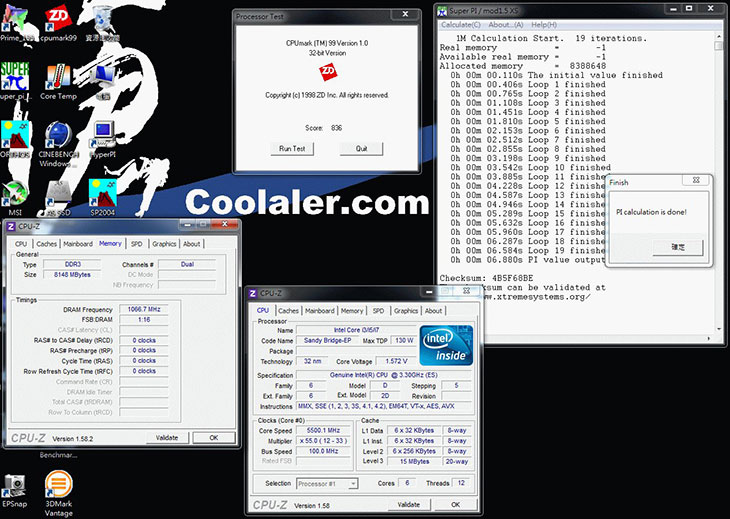
Task: Open the About...(A) menu in Super PI
Action: tap(506, 25)
